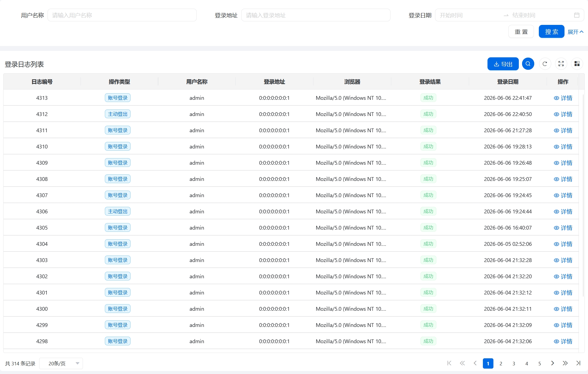This screenshot has width=588, height=374.
Task: View details for log 4298
Action: [563, 341]
